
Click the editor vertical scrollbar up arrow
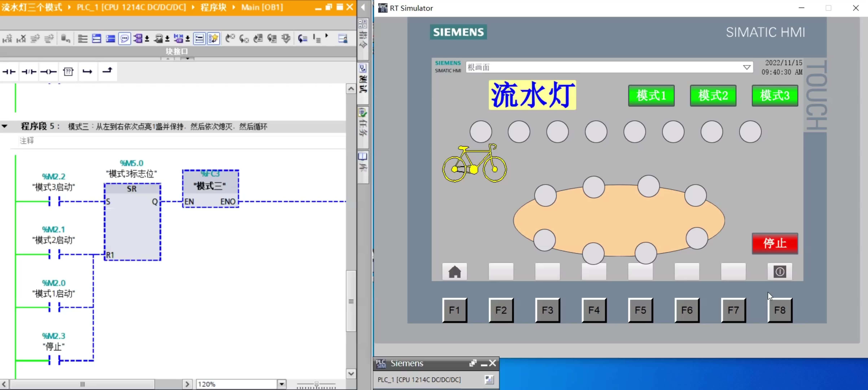351,89
